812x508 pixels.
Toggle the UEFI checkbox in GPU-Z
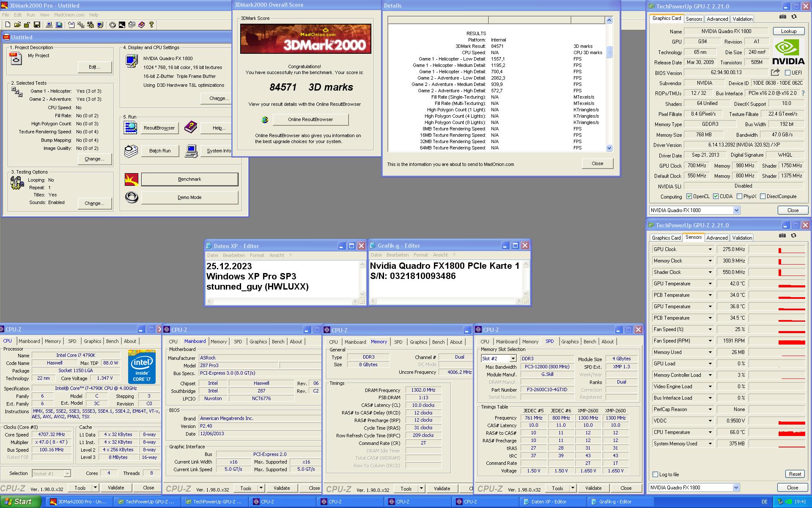coord(787,72)
